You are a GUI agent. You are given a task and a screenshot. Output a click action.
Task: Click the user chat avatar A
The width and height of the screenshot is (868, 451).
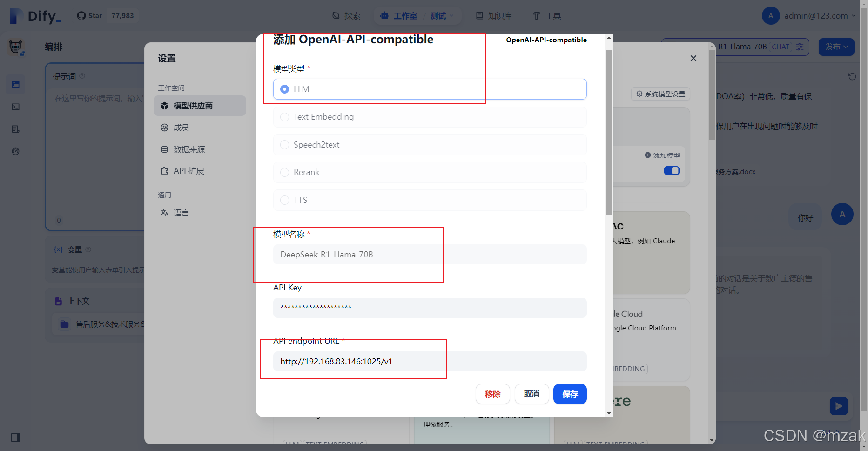(842, 214)
